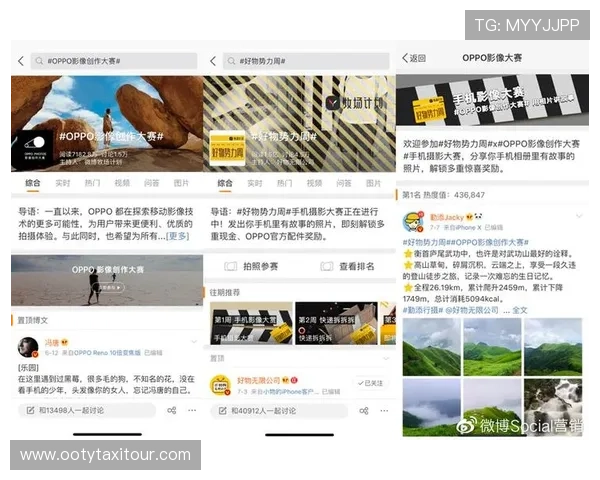Screen dimensions: 600x480
Task: Select 视频 tab on OPPO影像创作大赛 page
Action: pyautogui.click(x=122, y=183)
